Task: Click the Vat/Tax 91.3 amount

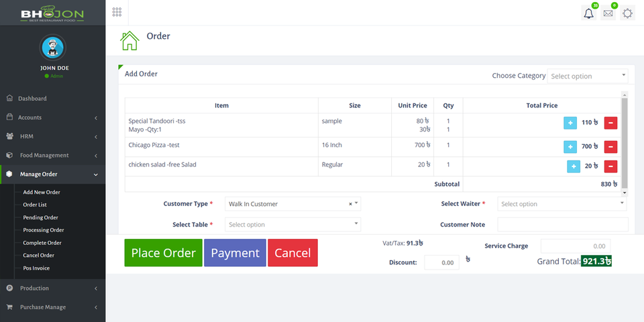Action: pyautogui.click(x=415, y=243)
